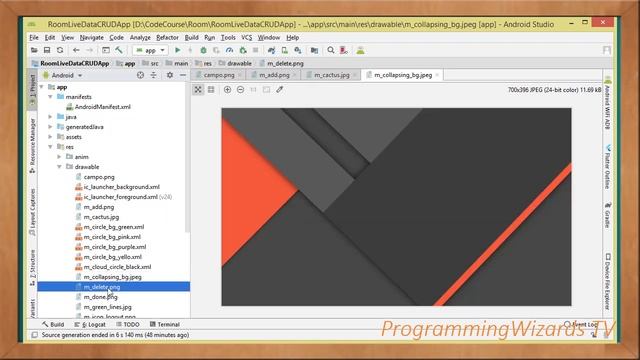Click the Scroll from Source target icon
The width and height of the screenshot is (640, 360).
[x=140, y=75]
